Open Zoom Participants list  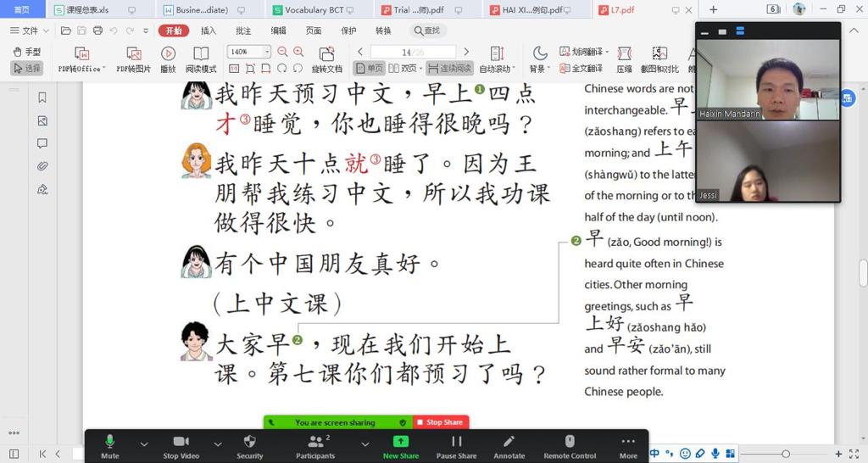click(315, 446)
